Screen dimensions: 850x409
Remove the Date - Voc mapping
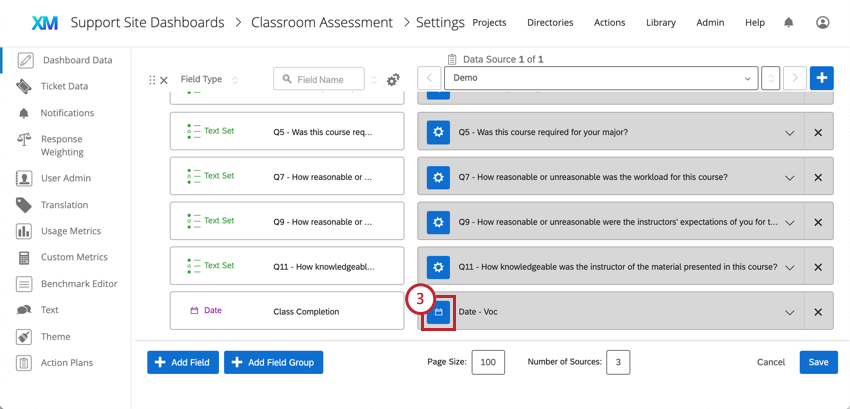click(818, 312)
